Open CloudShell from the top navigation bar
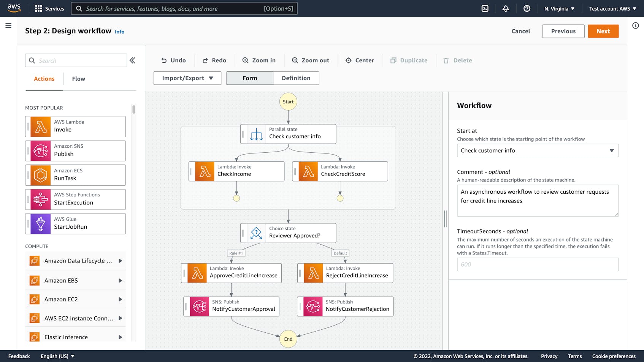The image size is (644, 362). click(x=485, y=8)
